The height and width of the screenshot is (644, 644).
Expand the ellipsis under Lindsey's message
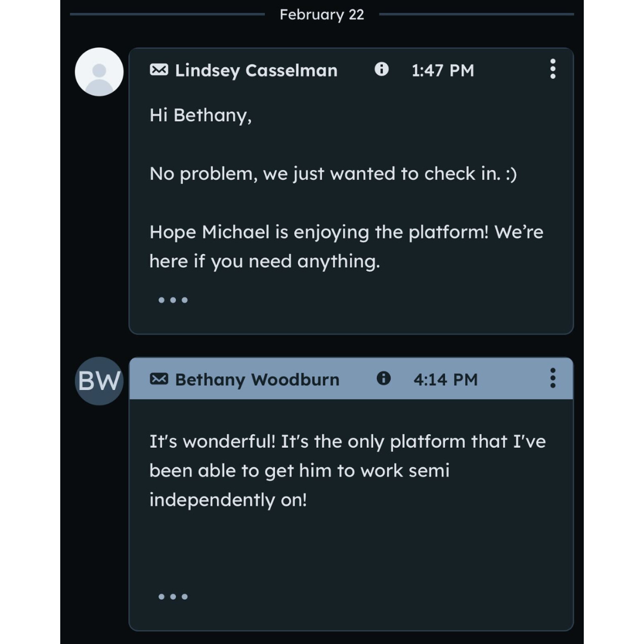click(x=173, y=300)
